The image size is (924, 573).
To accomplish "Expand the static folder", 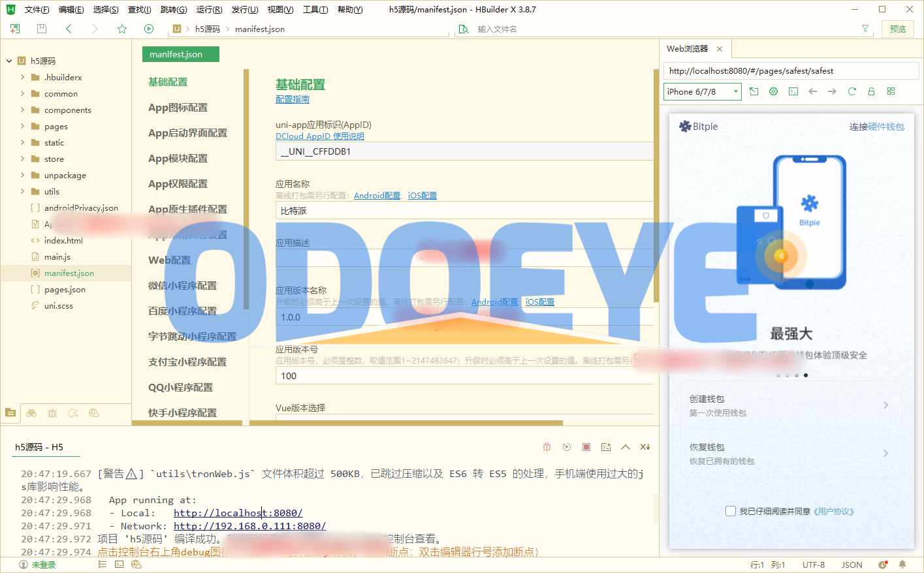I will (x=23, y=142).
